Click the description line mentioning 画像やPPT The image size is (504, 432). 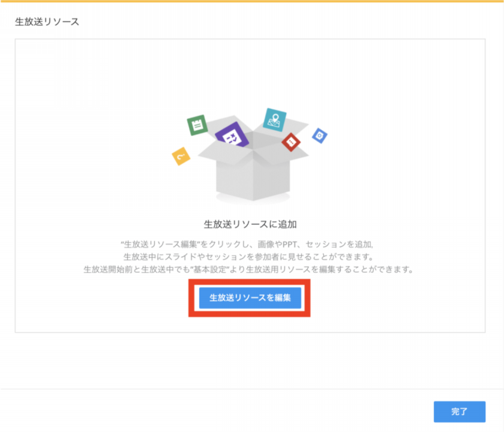click(x=247, y=245)
